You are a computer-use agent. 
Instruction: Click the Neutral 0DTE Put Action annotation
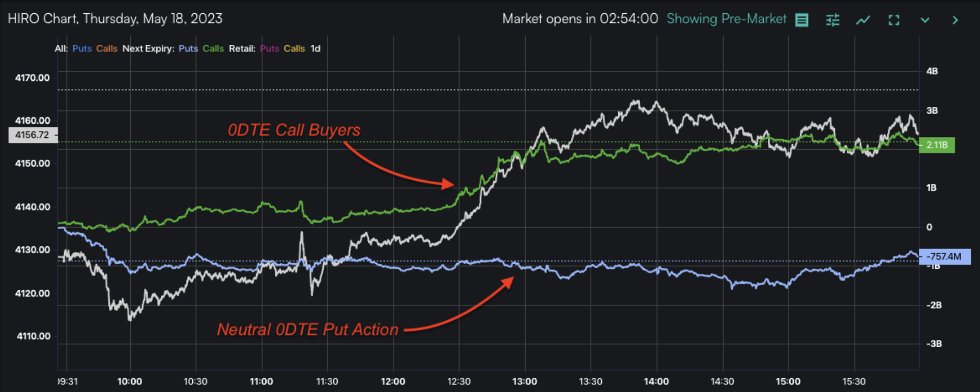(x=307, y=329)
